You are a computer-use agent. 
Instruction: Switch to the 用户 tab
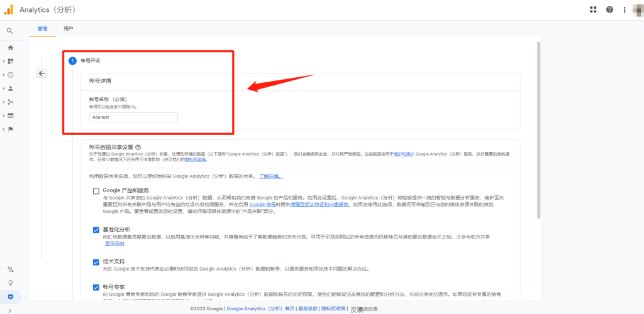69,29
